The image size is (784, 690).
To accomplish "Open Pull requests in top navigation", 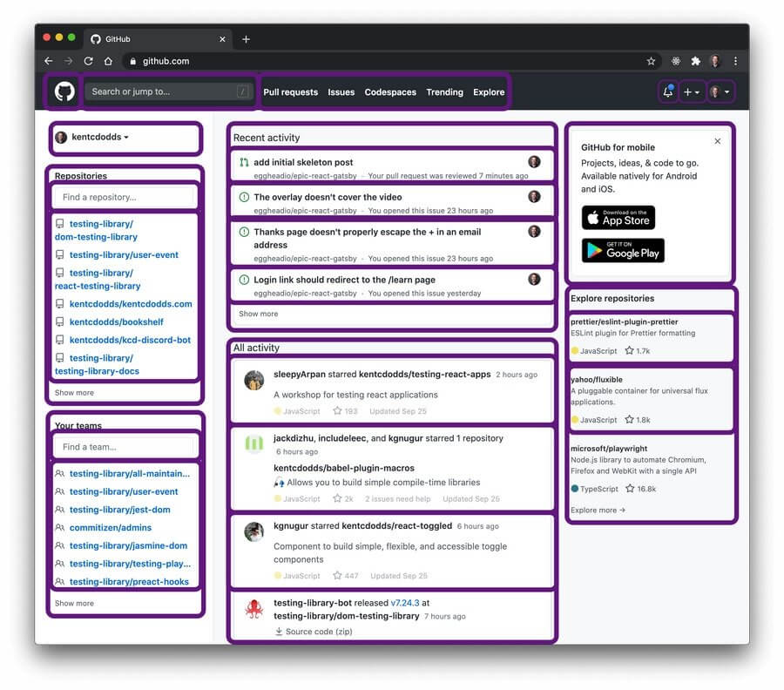I will tap(290, 92).
